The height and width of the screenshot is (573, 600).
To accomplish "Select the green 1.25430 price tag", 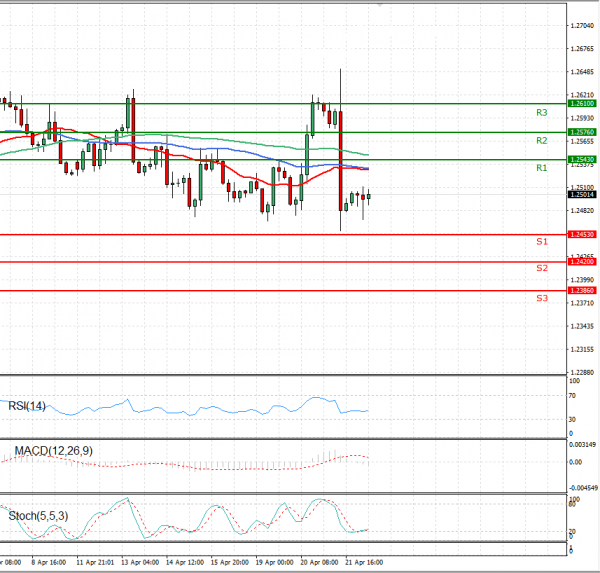I will pos(582,160).
